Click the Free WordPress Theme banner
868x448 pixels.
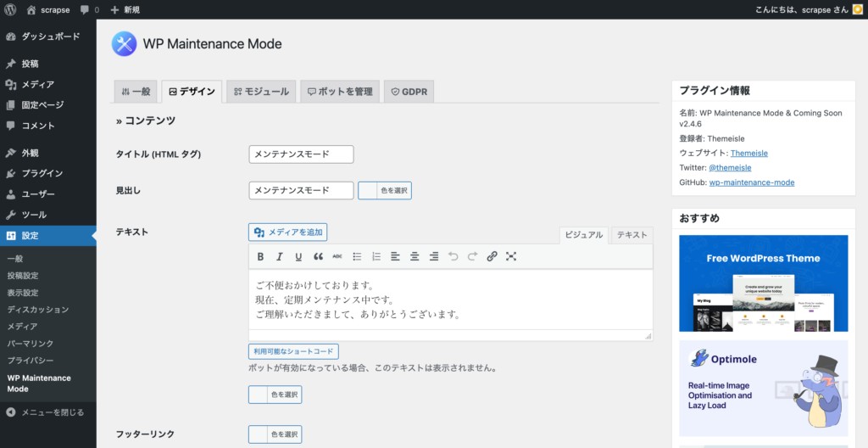(764, 283)
